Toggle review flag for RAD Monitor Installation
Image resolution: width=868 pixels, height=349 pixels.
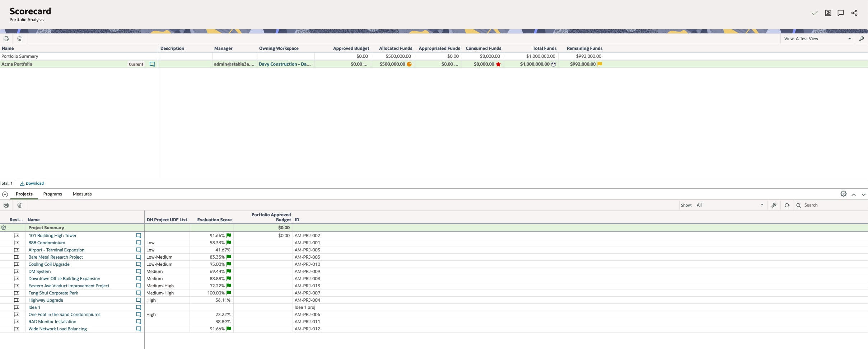(x=16, y=322)
